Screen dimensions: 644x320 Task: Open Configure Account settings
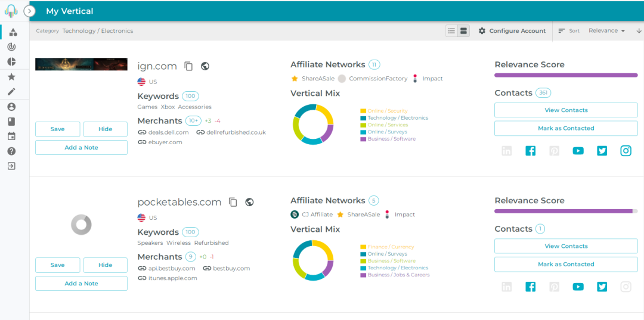pyautogui.click(x=512, y=31)
